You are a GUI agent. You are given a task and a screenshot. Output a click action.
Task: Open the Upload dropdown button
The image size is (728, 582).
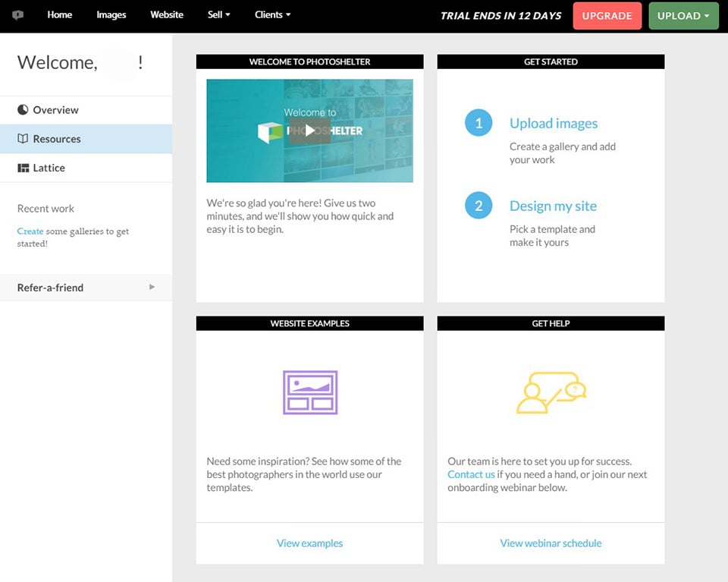coord(683,16)
